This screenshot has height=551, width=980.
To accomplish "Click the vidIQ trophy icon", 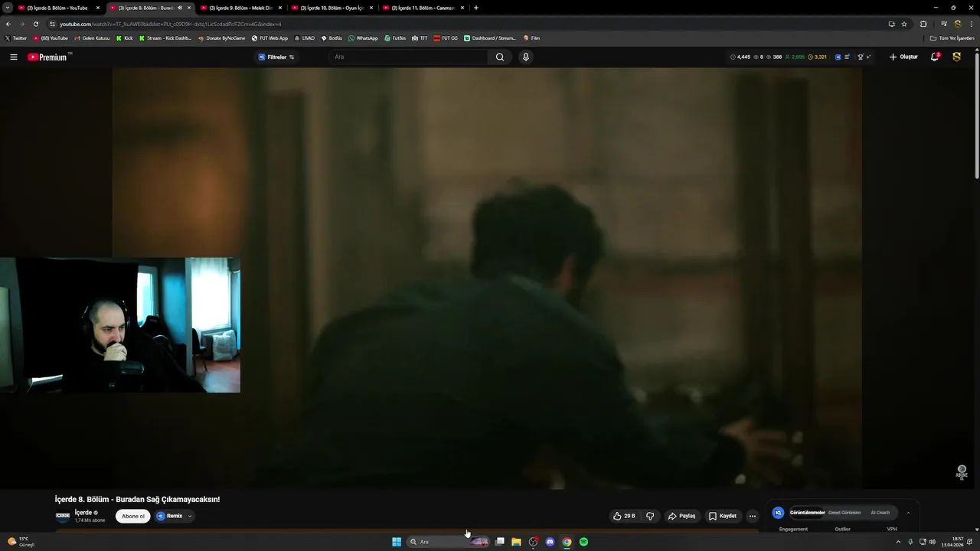I will (861, 57).
